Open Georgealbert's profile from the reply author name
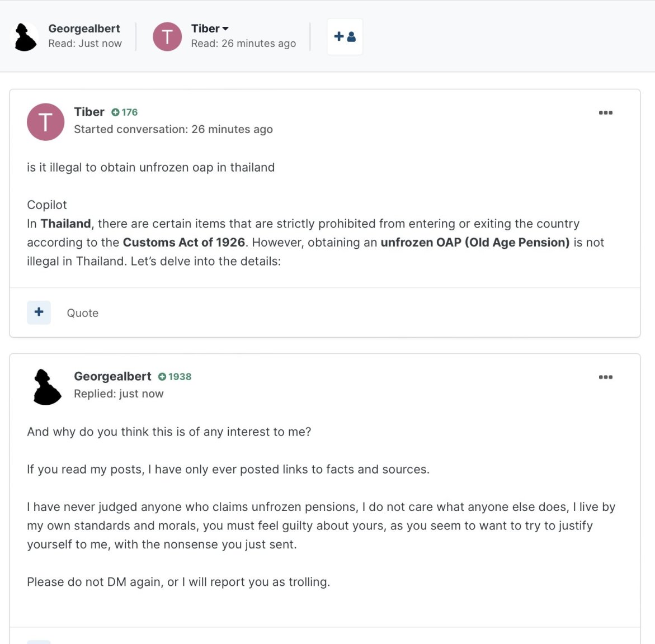The width and height of the screenshot is (655, 644). pos(112,376)
